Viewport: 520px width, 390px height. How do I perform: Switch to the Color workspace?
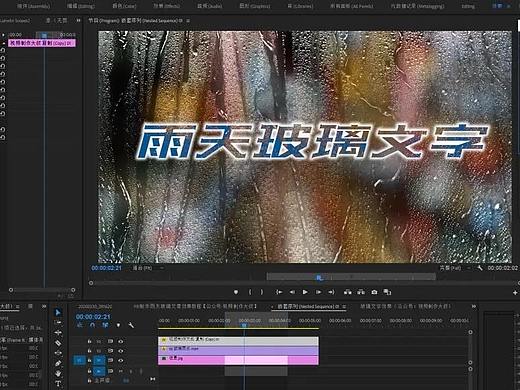pos(124,6)
